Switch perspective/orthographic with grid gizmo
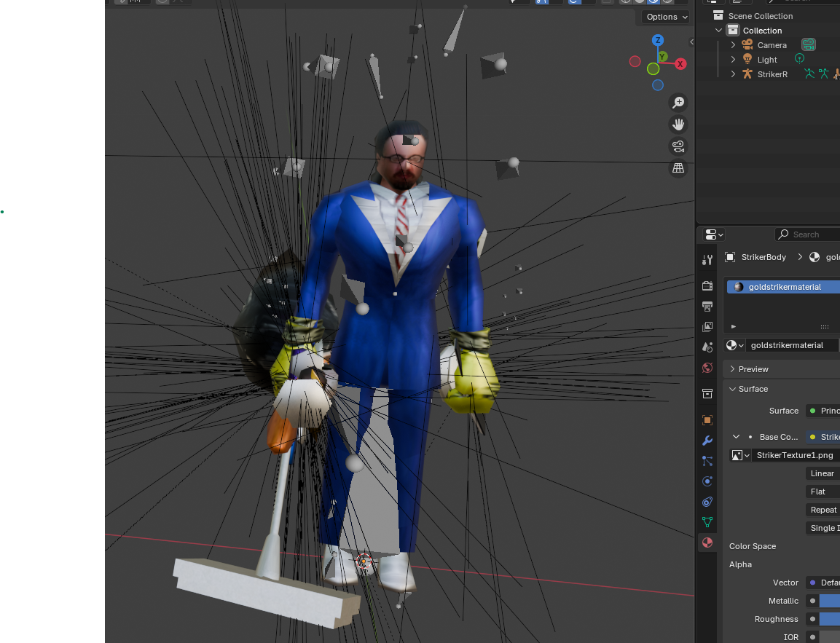 coord(678,168)
